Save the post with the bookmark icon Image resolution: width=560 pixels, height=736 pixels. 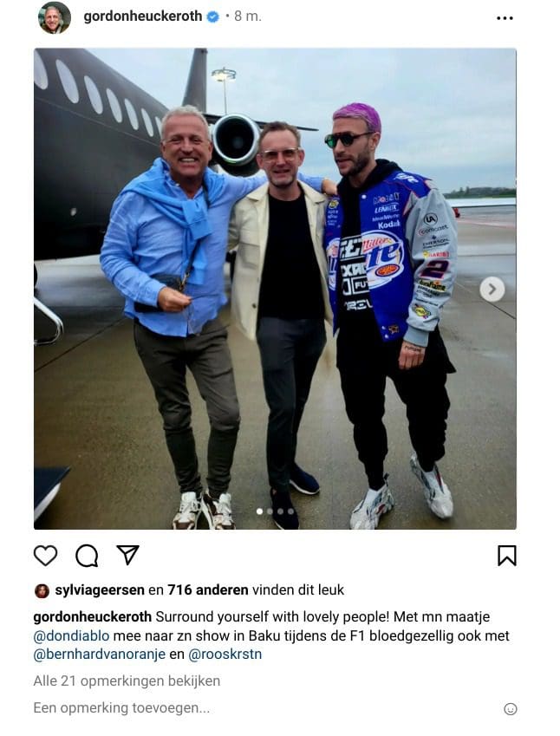click(x=506, y=556)
